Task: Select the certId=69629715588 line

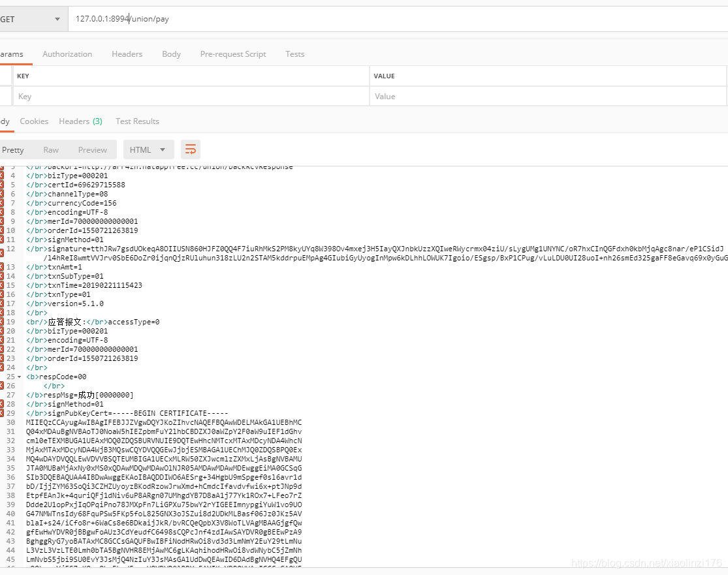Action: pos(76,185)
